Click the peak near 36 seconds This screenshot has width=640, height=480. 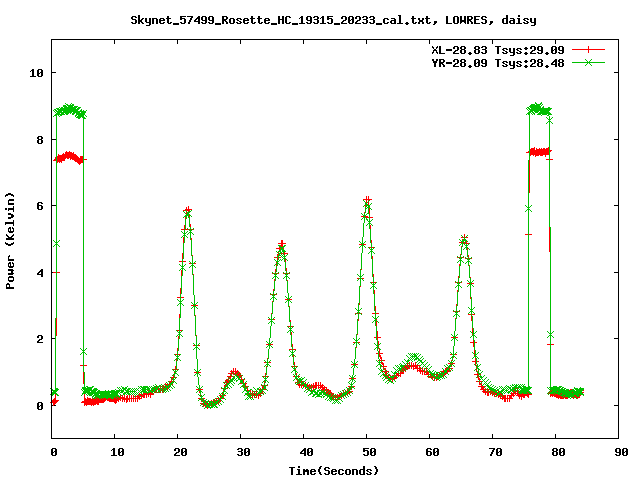point(282,246)
